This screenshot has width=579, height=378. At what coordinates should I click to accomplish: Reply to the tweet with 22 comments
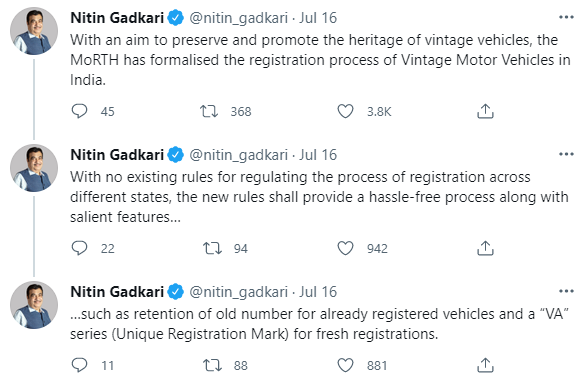pyautogui.click(x=79, y=248)
